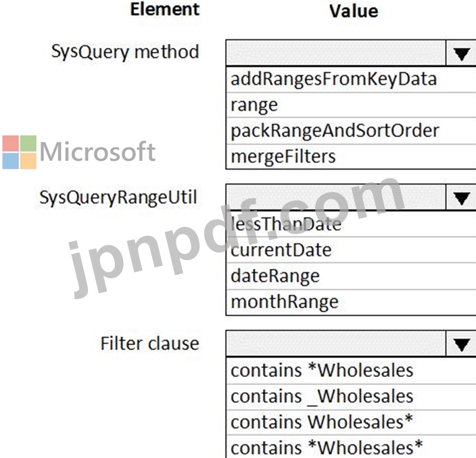The width and height of the screenshot is (476, 458).
Task: Pick contains *Wholesales* option
Action: click(327, 447)
